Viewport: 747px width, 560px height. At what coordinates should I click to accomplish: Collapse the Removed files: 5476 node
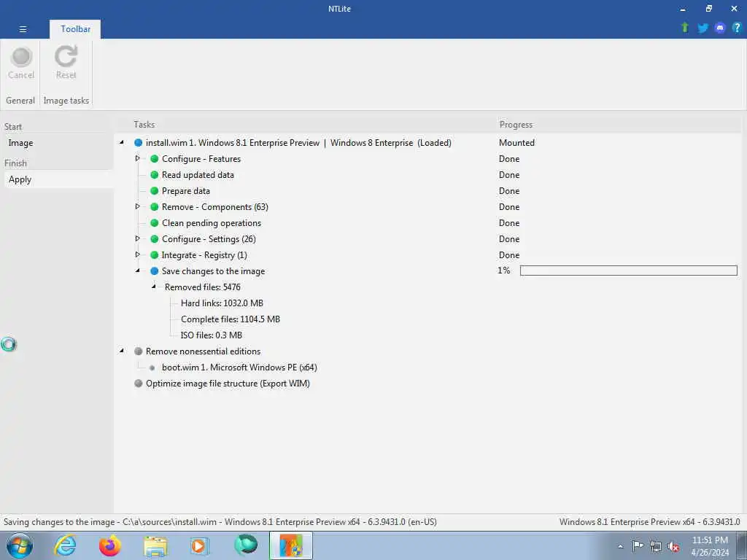coord(154,287)
